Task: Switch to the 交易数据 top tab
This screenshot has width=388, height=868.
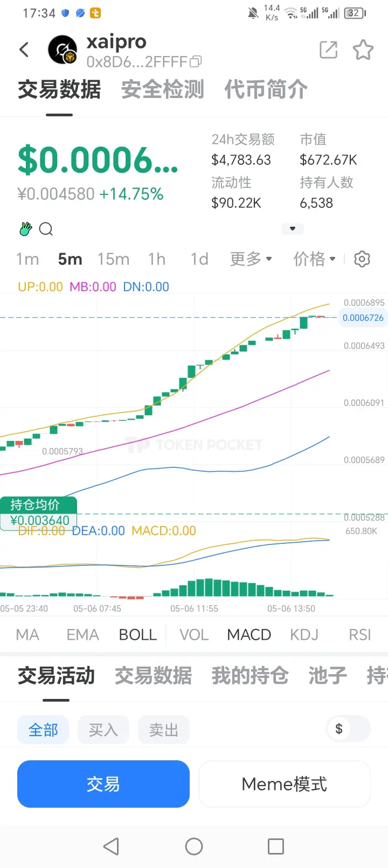Action: [59, 89]
